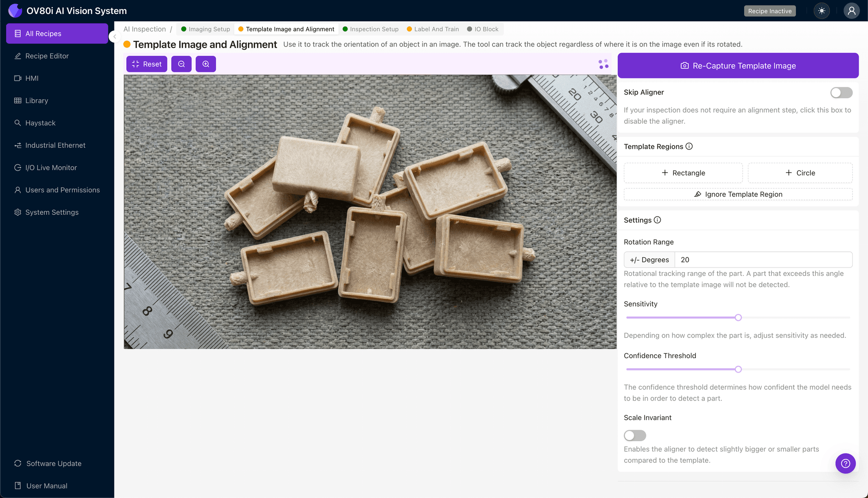Enable the Scale Invariant toggle
This screenshot has width=868, height=498.
point(634,435)
